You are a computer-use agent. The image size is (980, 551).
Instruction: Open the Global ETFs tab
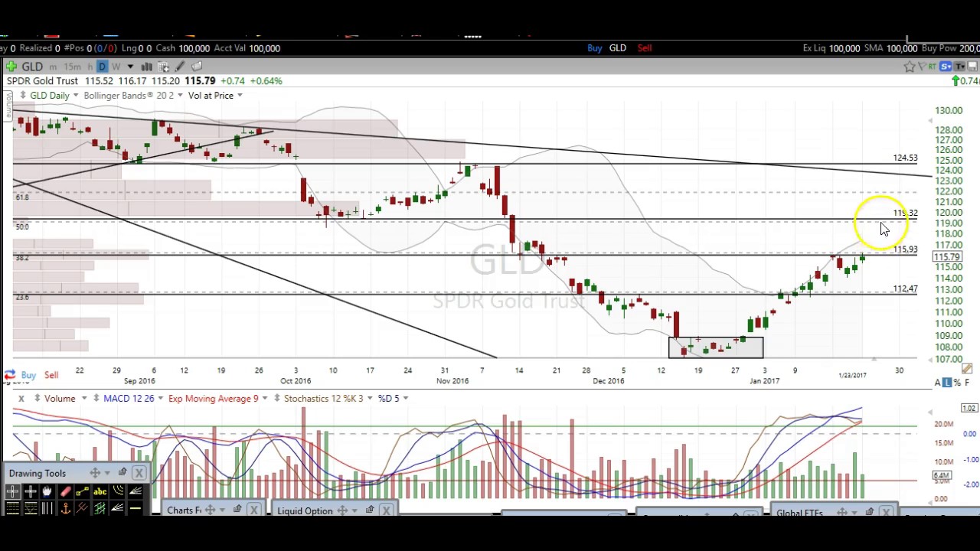point(799,512)
